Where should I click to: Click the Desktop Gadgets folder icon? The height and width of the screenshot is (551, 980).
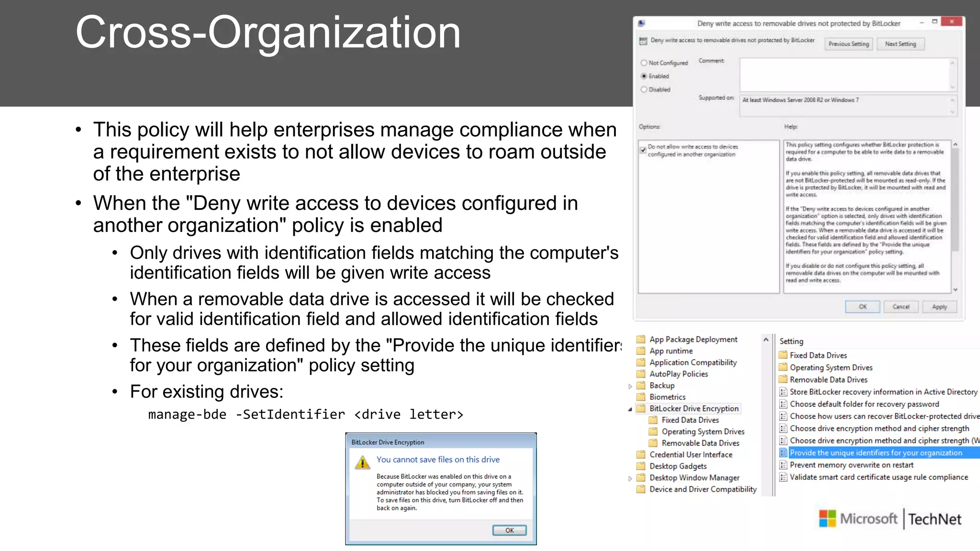click(641, 466)
